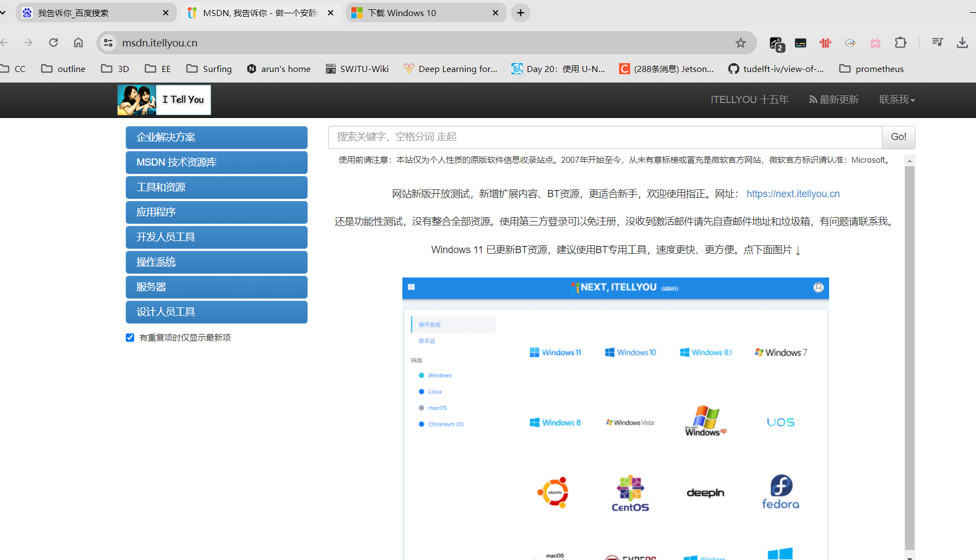
Task: Close the 我告诉你_百度搜索 tab
Action: click(x=166, y=13)
